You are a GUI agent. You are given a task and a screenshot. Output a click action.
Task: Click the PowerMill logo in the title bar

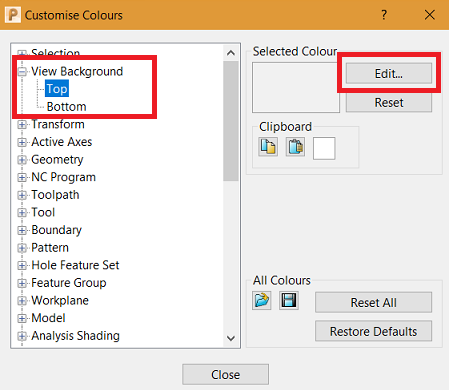coord(13,15)
